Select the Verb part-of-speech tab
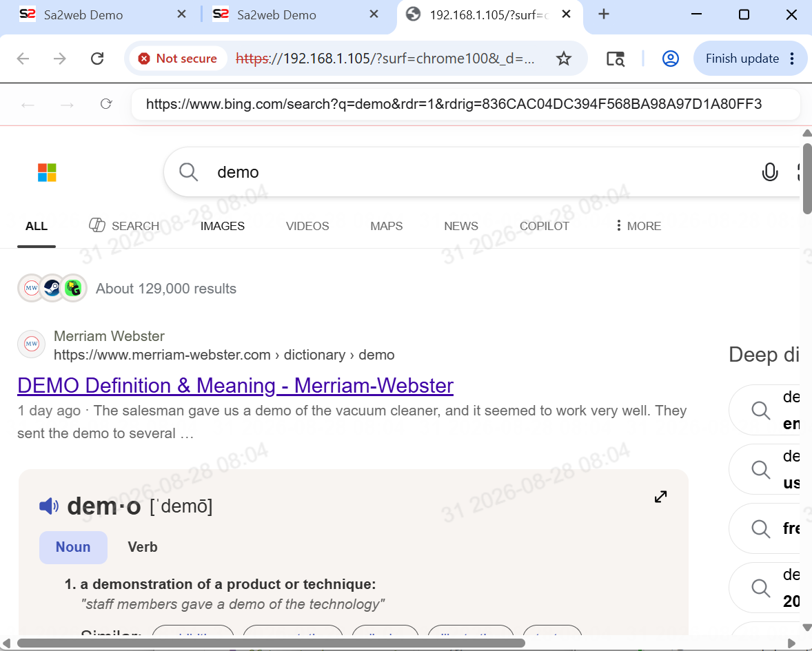 pyautogui.click(x=143, y=547)
